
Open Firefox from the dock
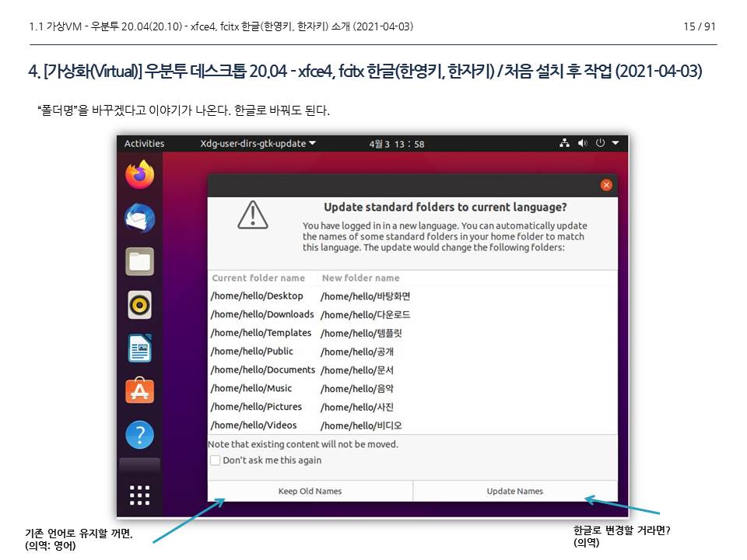click(x=139, y=174)
